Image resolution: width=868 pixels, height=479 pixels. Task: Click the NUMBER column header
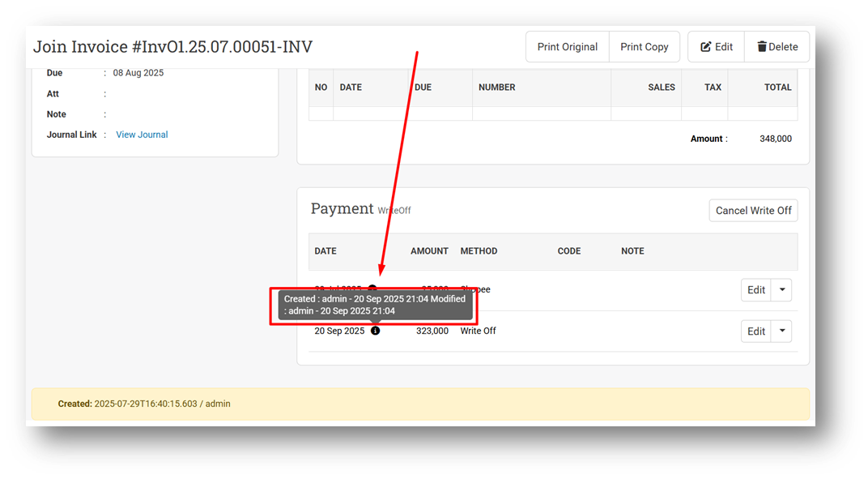click(x=497, y=87)
